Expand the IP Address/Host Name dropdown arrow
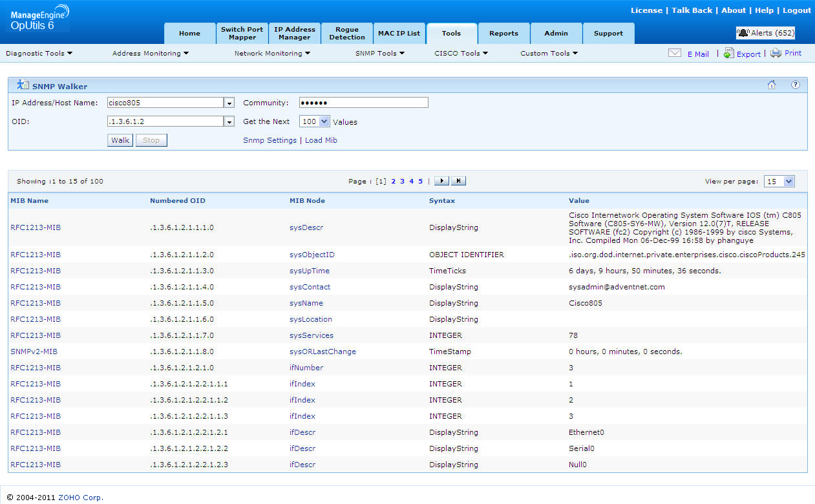 point(229,103)
